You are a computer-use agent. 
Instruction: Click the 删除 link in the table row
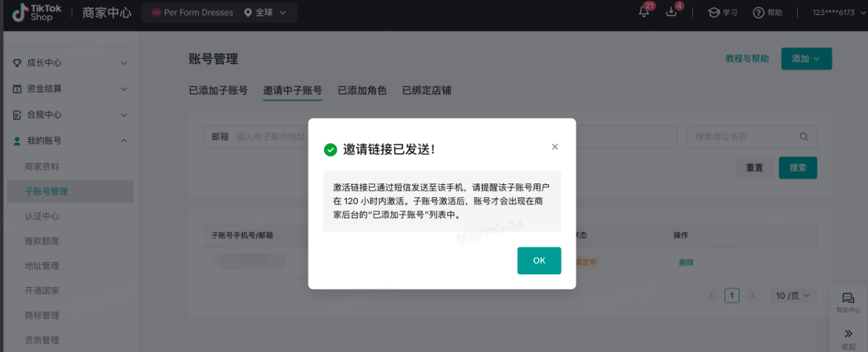pos(686,262)
